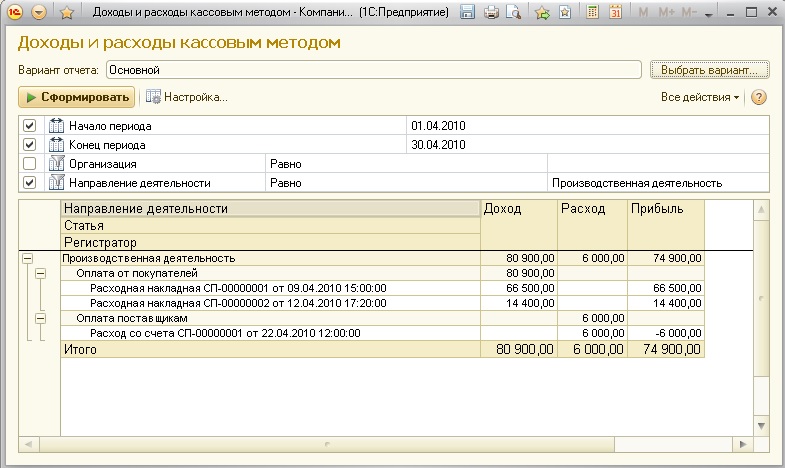Enable the Организация filter checkbox
The height and width of the screenshot is (468, 785).
coord(30,164)
